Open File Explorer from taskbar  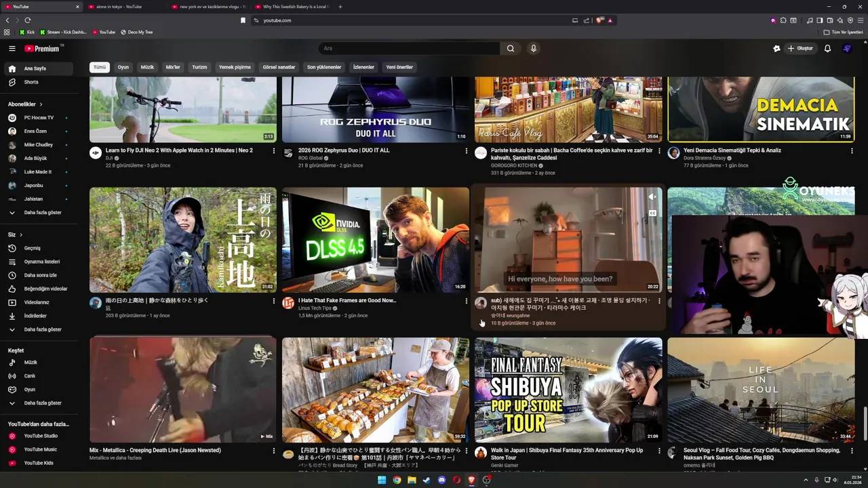(x=412, y=480)
